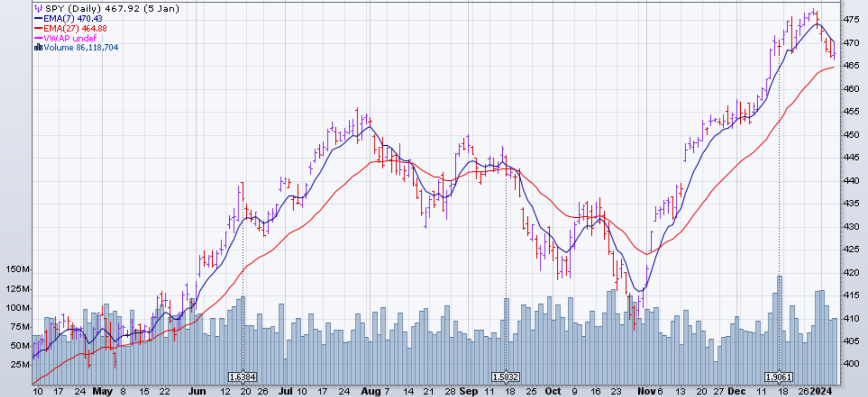This screenshot has height=397, width=868.
Task: Click the EMA(27) 464.88 legend label
Action: coord(75,28)
